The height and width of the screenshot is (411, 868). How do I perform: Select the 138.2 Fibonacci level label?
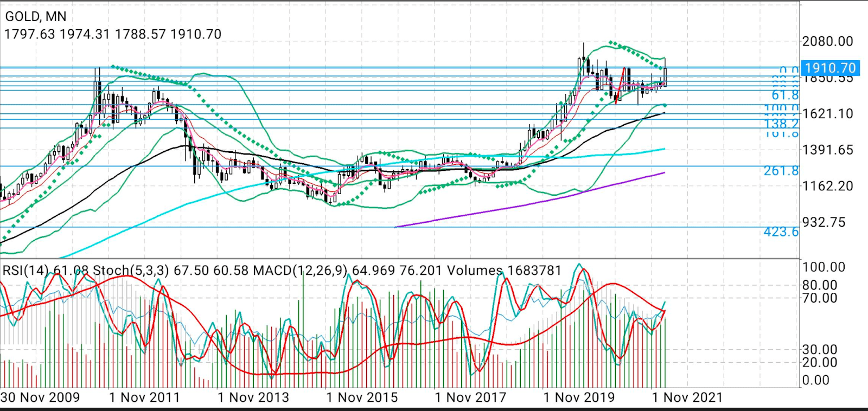point(781,124)
